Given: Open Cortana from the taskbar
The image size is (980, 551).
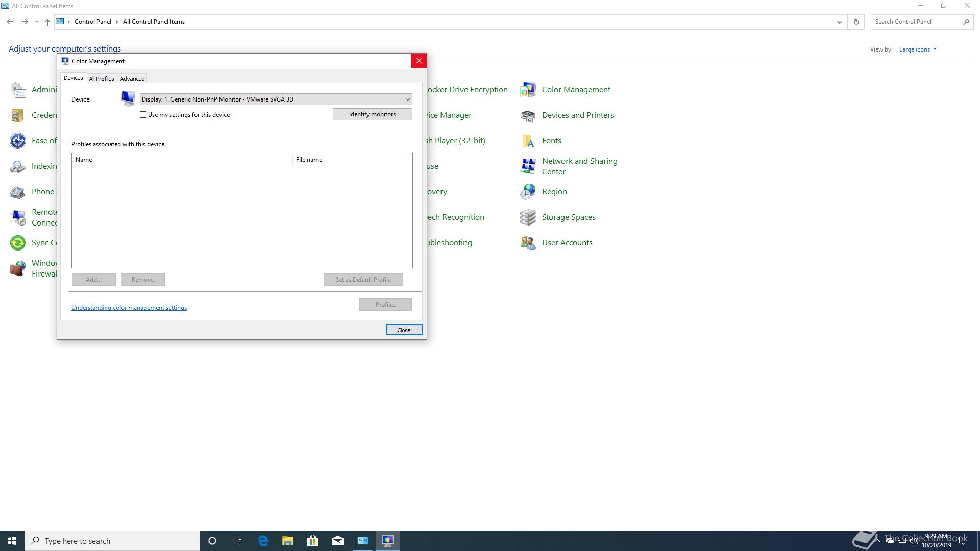Looking at the screenshot, I should [212, 541].
